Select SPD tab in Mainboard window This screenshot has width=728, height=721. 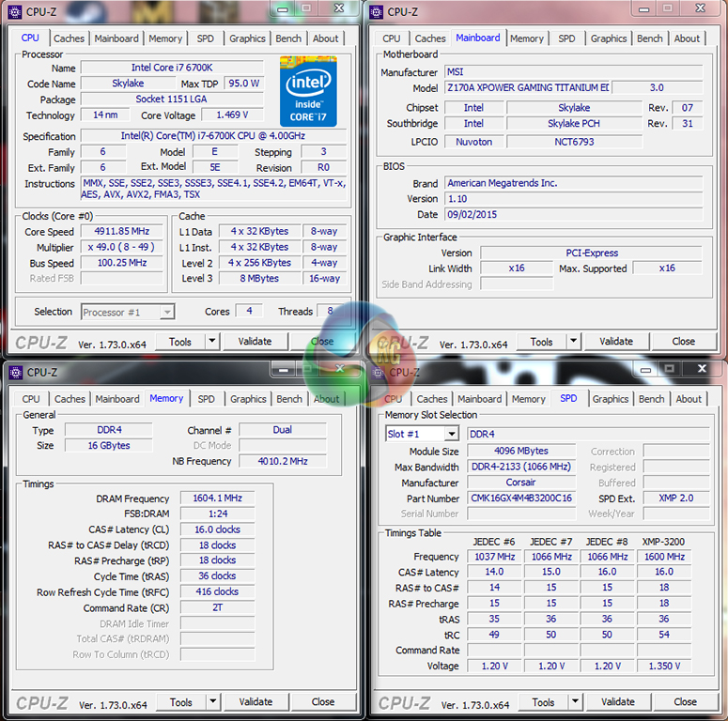[566, 38]
